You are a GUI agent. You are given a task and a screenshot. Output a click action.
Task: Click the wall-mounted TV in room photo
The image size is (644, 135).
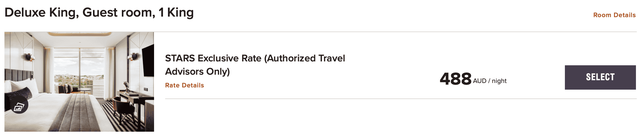click(148, 61)
